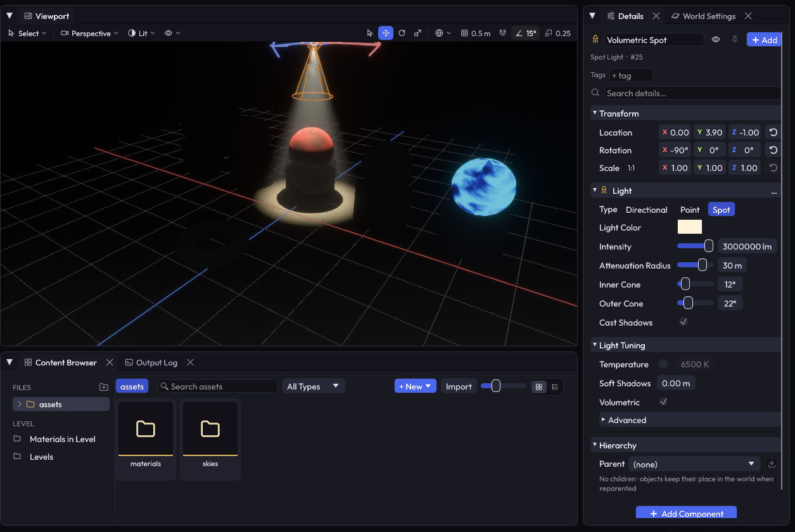
Task: Click the Import button
Action: click(459, 386)
